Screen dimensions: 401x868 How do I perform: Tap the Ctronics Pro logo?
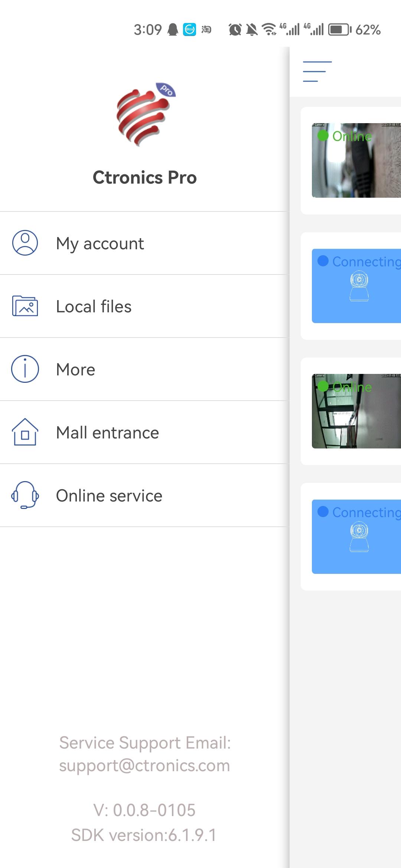pyautogui.click(x=146, y=114)
